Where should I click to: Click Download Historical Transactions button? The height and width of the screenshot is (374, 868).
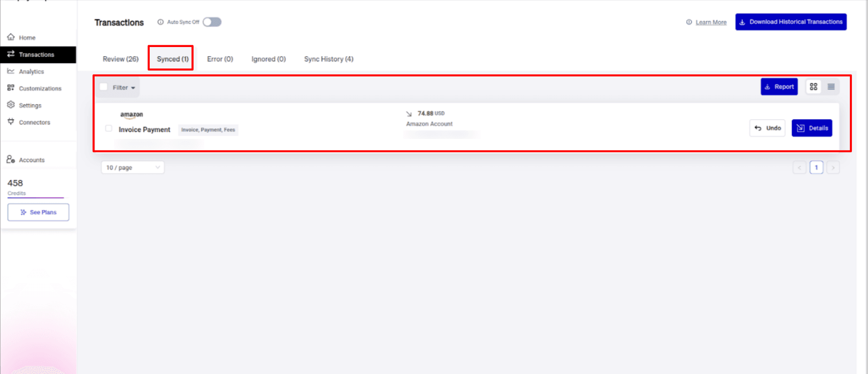[x=790, y=22]
